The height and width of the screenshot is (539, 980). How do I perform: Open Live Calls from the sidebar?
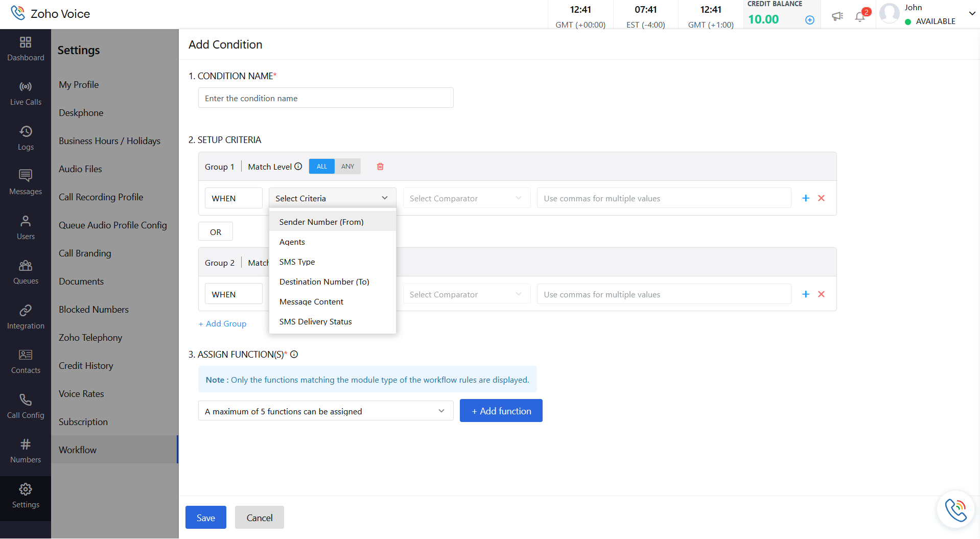[26, 93]
